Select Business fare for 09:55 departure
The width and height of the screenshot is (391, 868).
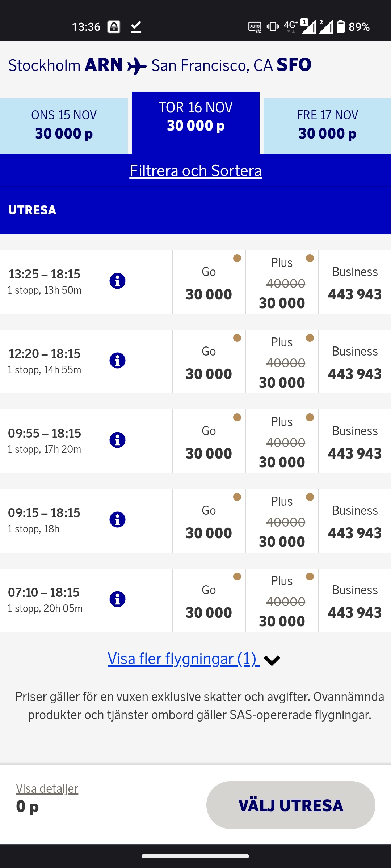[x=355, y=442]
